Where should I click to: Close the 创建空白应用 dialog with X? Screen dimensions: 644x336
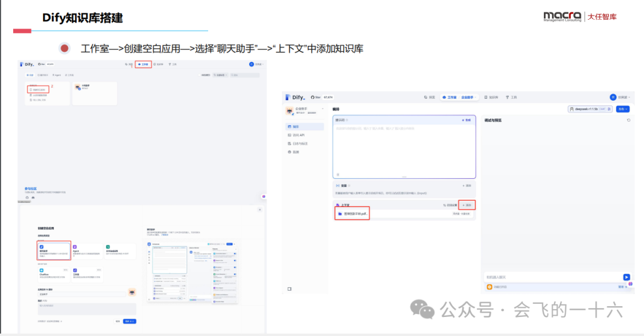pyautogui.click(x=259, y=210)
